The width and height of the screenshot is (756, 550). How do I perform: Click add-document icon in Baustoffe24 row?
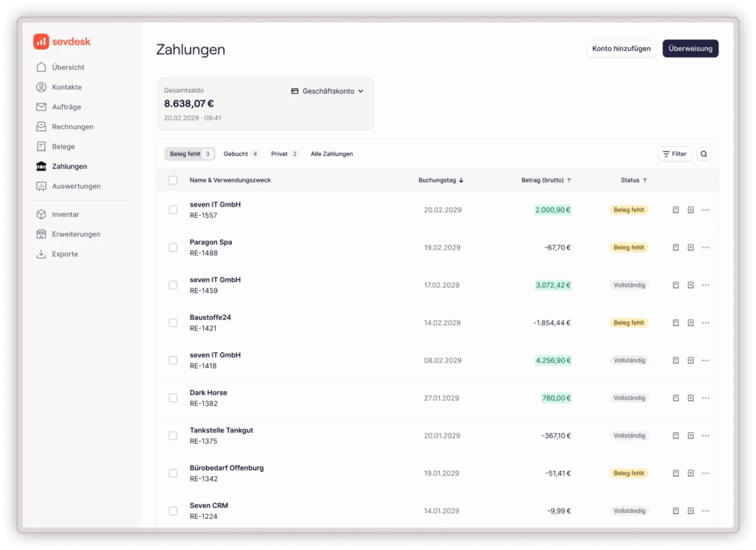point(690,323)
